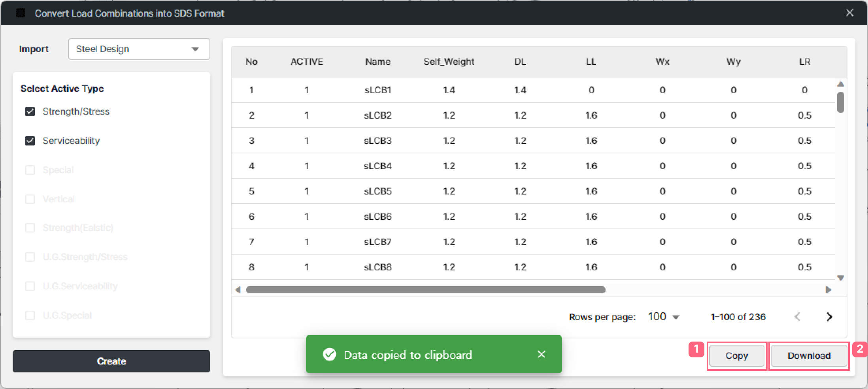This screenshot has height=389, width=868.
Task: Toggle the Special active type checkbox
Action: tap(30, 170)
